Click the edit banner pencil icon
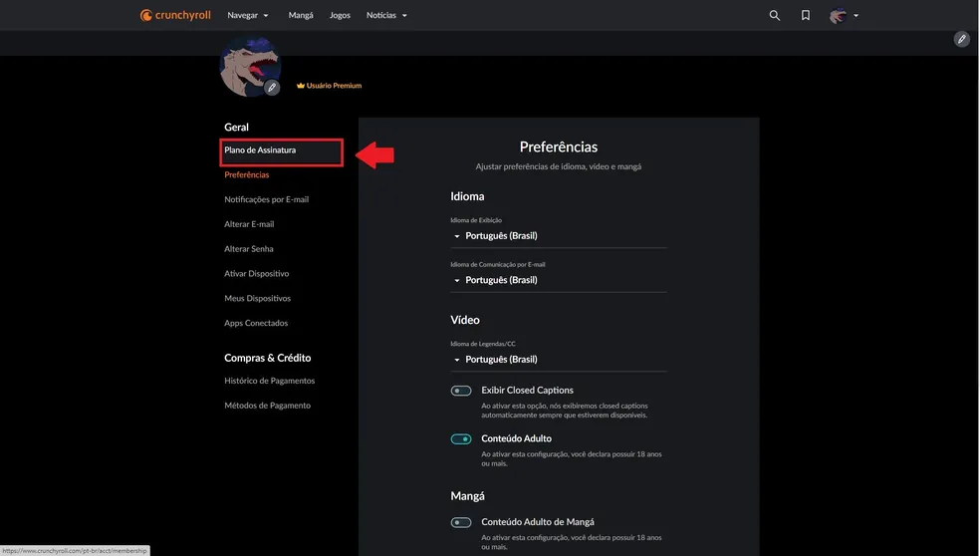This screenshot has height=556, width=980. [x=961, y=39]
